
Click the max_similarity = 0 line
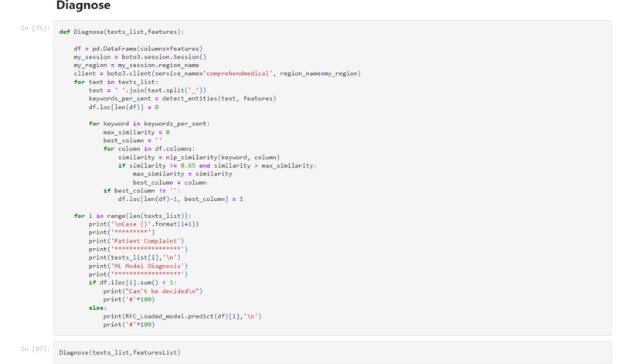136,132
